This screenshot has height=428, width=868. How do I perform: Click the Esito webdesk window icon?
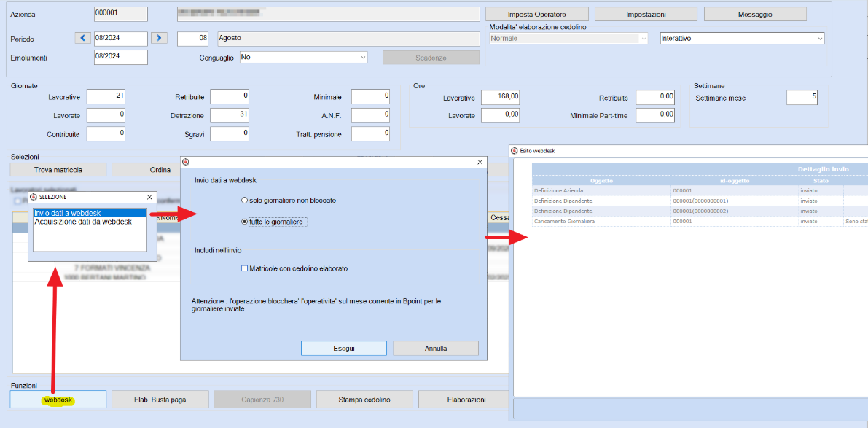tap(515, 150)
